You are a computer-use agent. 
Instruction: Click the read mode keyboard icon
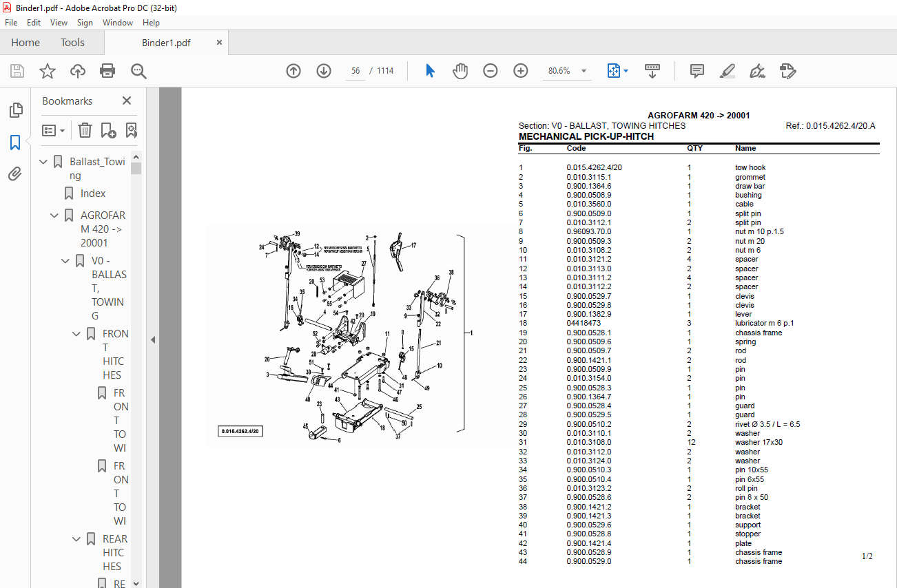652,71
